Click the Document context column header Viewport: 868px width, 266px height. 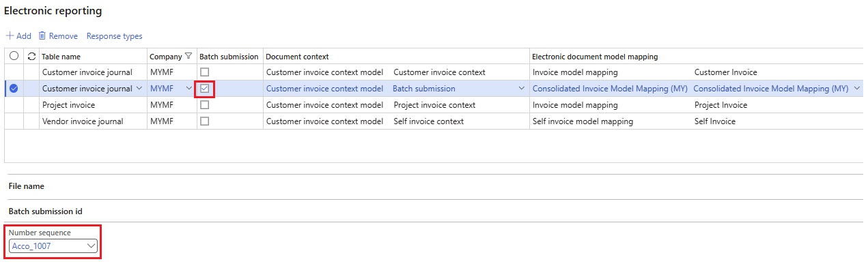[x=297, y=57]
